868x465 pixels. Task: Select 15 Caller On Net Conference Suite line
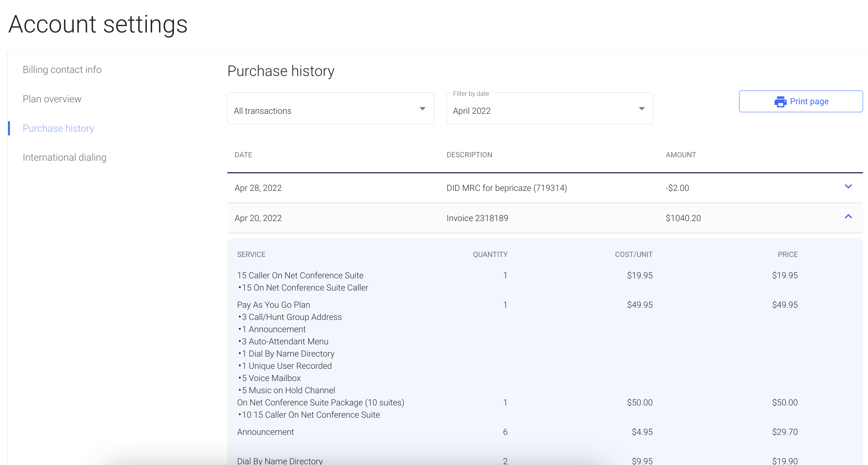tap(300, 275)
